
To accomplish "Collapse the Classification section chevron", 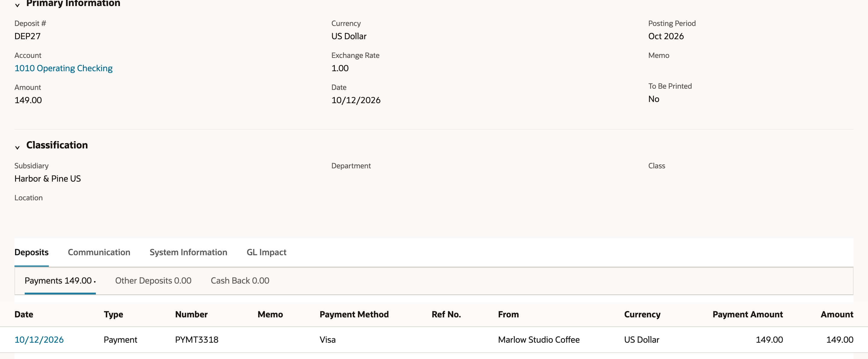I will [17, 148].
